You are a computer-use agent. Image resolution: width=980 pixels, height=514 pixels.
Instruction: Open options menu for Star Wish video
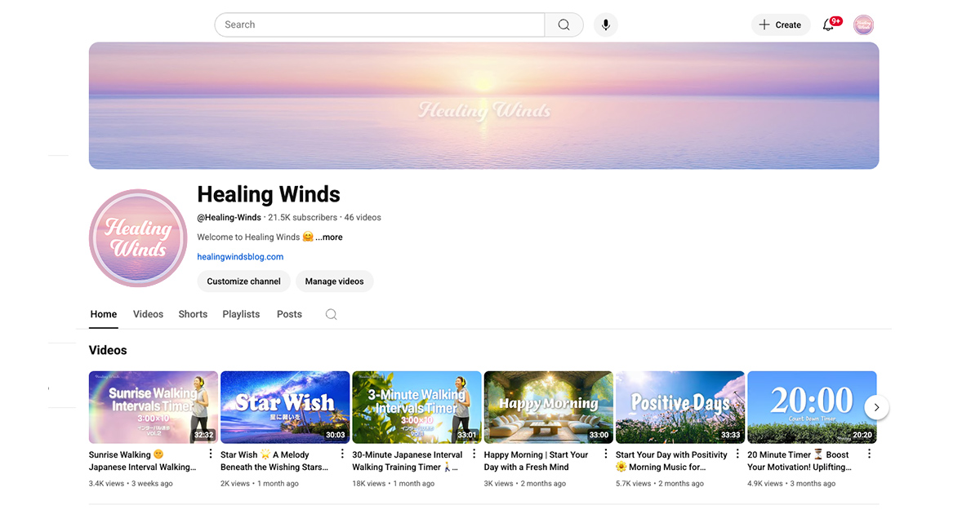[x=342, y=454]
